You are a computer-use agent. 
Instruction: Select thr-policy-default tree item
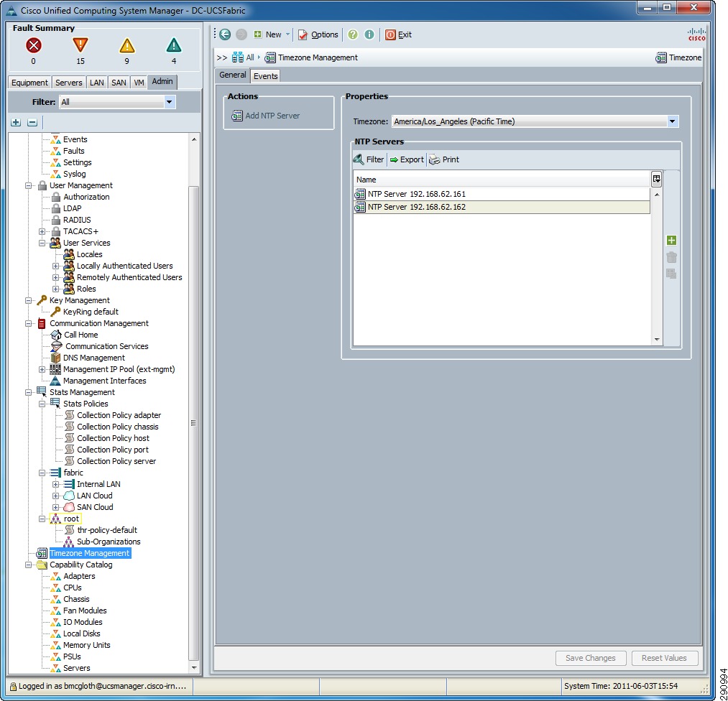coord(107,530)
